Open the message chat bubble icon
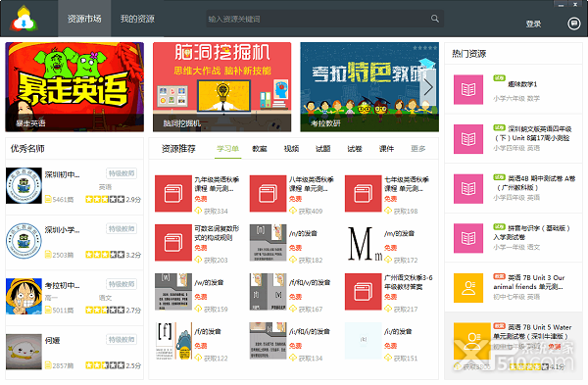The height and width of the screenshot is (385, 588). pos(573,24)
